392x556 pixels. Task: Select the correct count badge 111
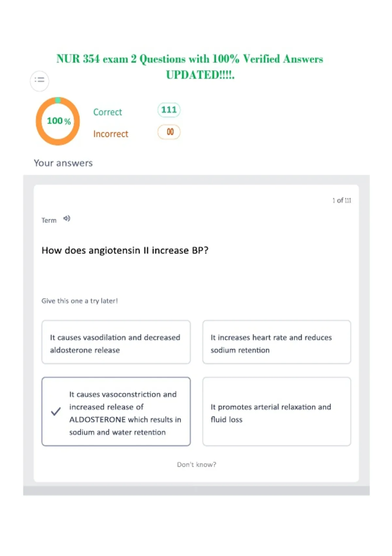point(169,110)
